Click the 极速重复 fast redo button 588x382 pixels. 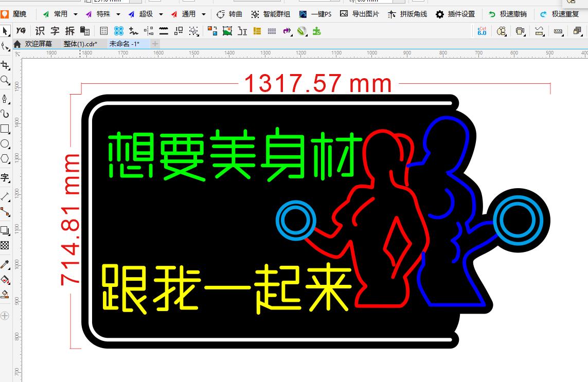pos(559,14)
